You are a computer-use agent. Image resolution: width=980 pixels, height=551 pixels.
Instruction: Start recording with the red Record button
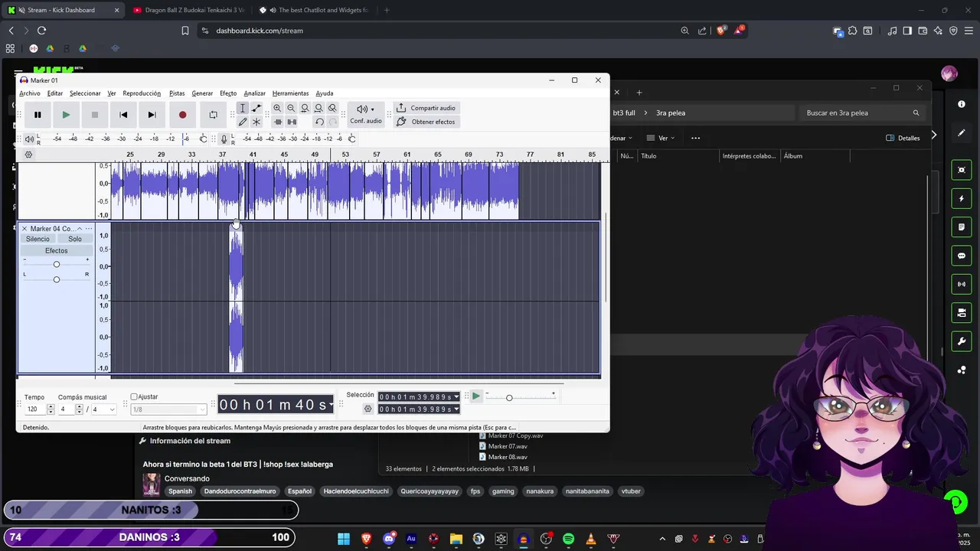pos(182,115)
